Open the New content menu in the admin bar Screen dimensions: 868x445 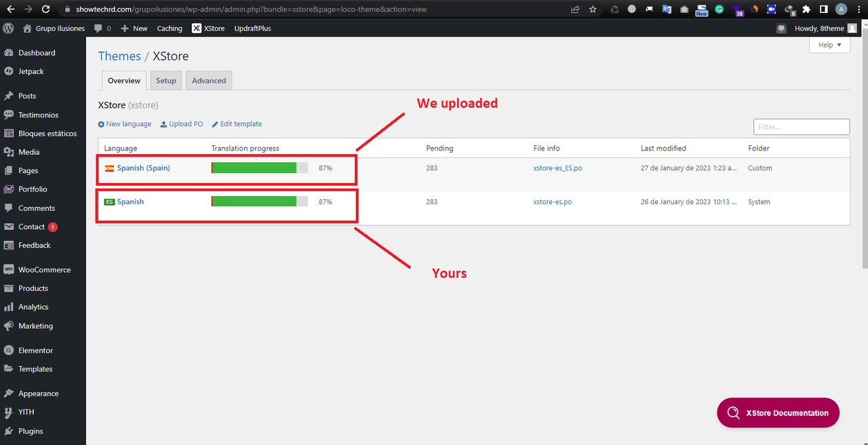pos(134,28)
